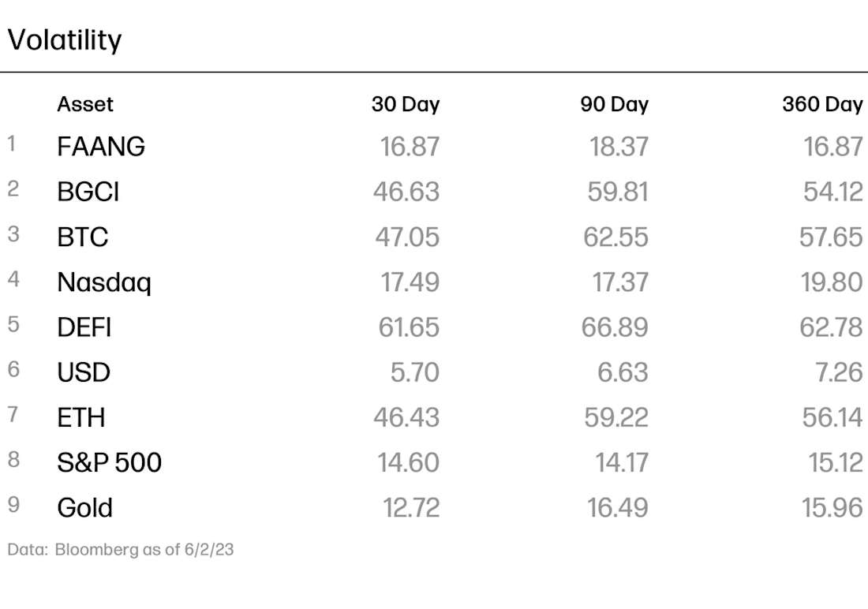Click the DEFI asset name
Viewport: 868px width, 609px height.
pos(84,327)
